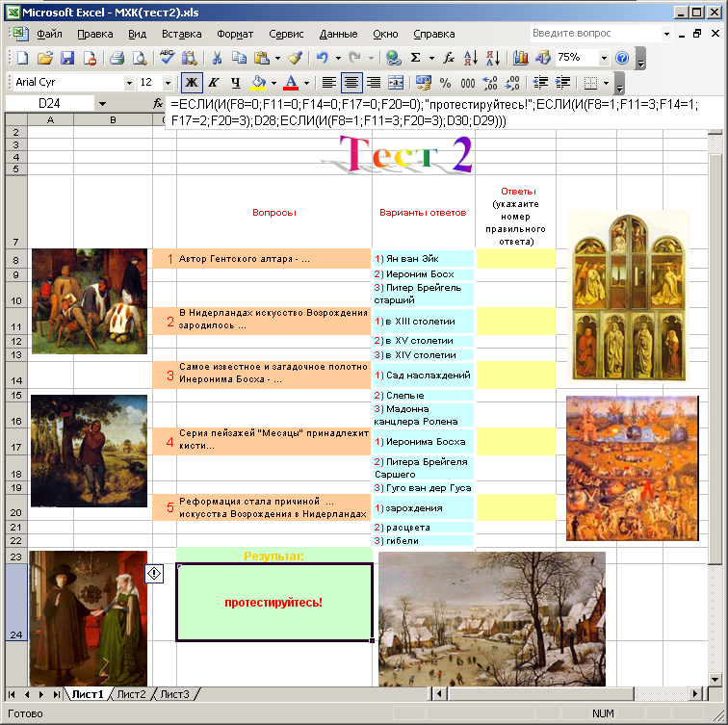Viewport: 728px width, 725px height.
Task: Click the Print icon
Action: tap(117, 58)
